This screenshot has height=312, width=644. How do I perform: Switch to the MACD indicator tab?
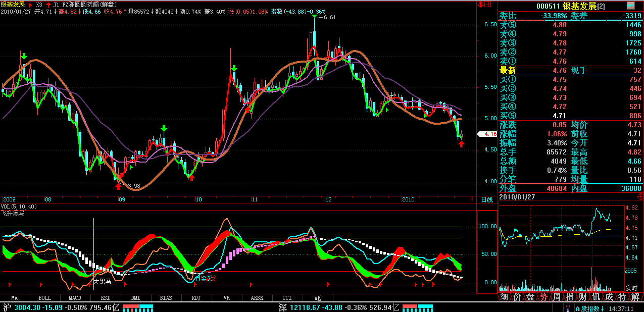click(75, 298)
